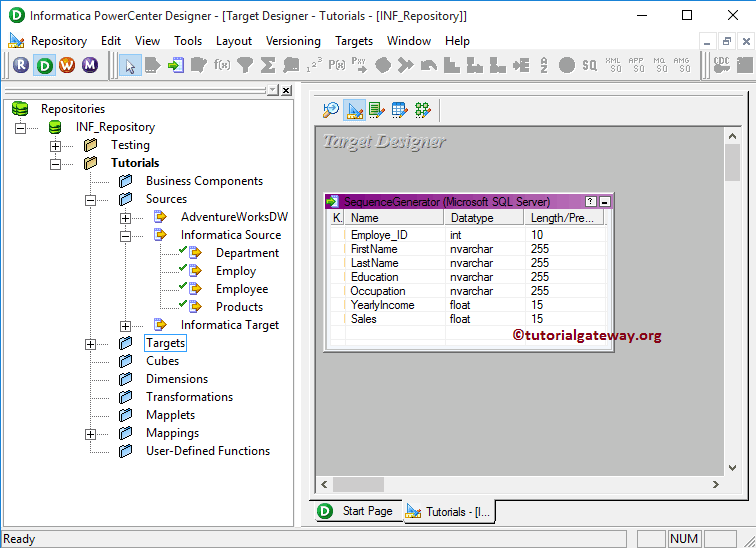Select the Products source in tree
The image size is (756, 548).
239,307
